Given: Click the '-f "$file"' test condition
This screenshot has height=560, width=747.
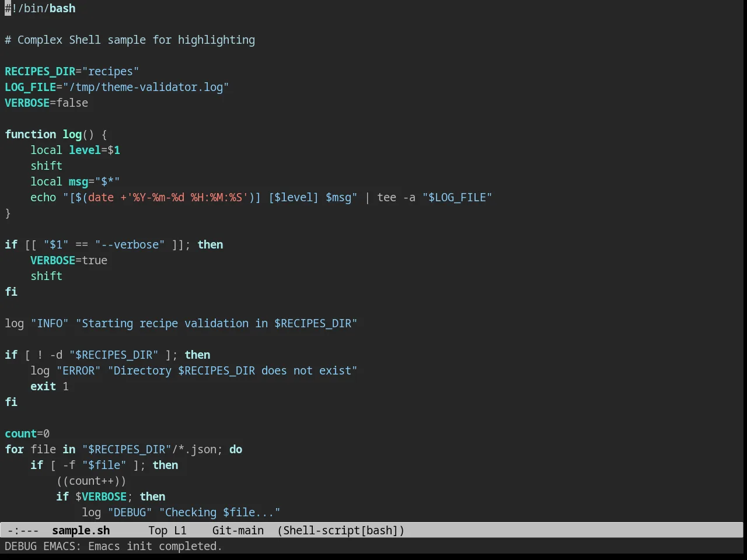Looking at the screenshot, I should point(95,465).
